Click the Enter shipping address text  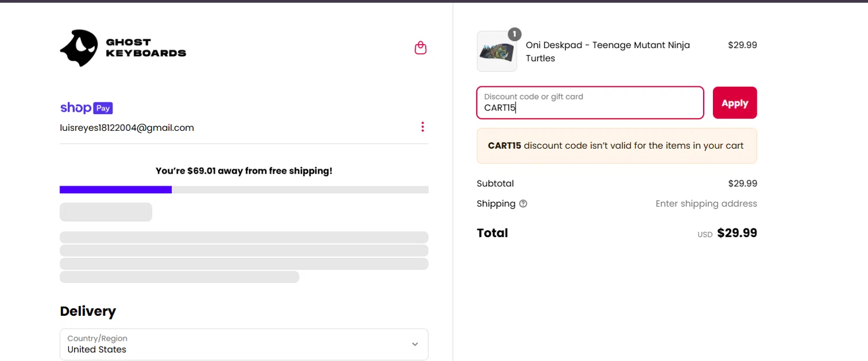click(706, 204)
